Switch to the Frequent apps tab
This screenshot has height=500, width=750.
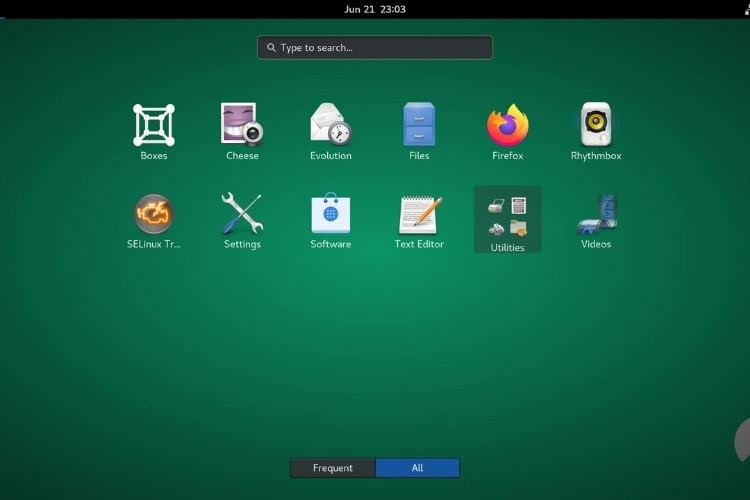(x=333, y=468)
